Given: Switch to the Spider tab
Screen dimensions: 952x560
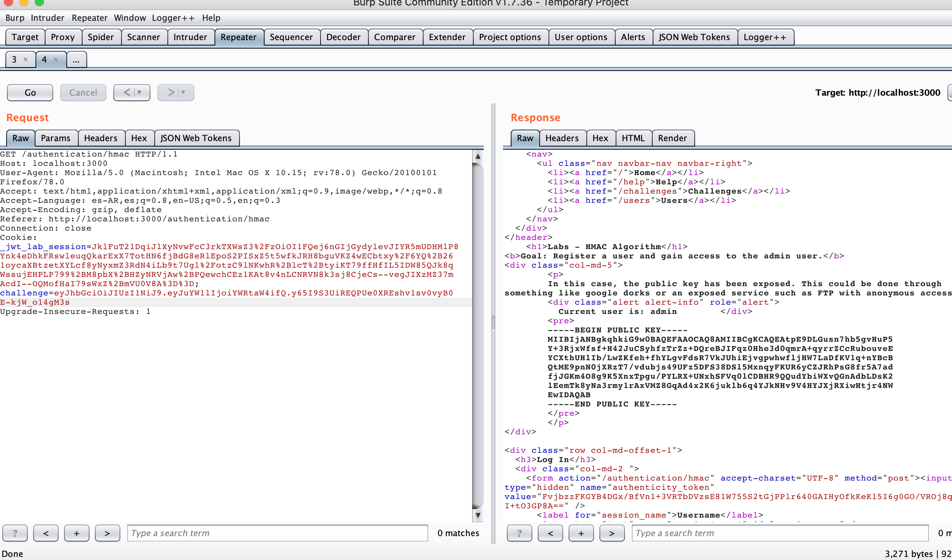Looking at the screenshot, I should pos(101,37).
